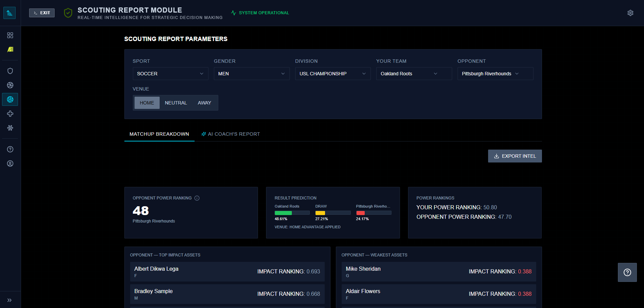This screenshot has width=644, height=308.
Task: Click the OPPONENT — WEAKEST ASSETS heading
Action: (x=374, y=255)
